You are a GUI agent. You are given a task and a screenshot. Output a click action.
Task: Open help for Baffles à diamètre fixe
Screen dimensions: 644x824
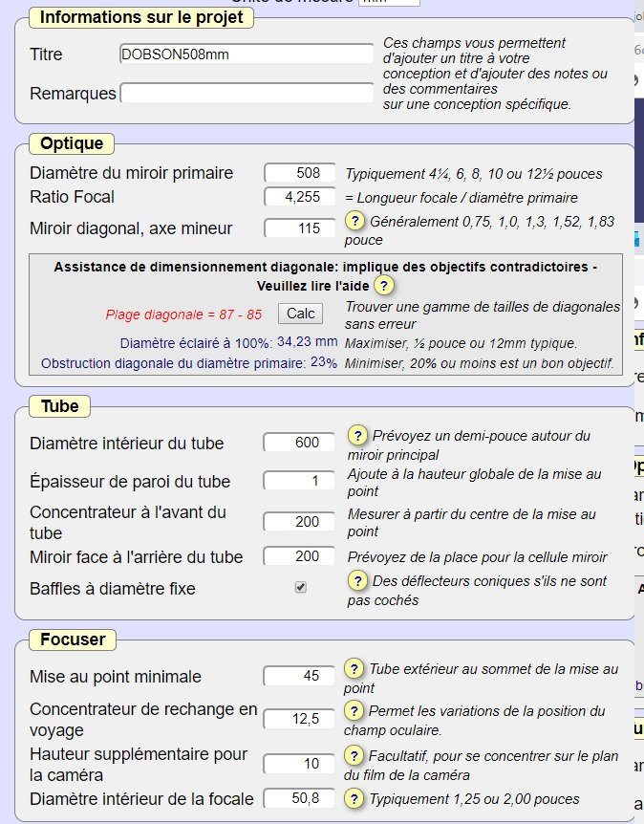point(357,580)
